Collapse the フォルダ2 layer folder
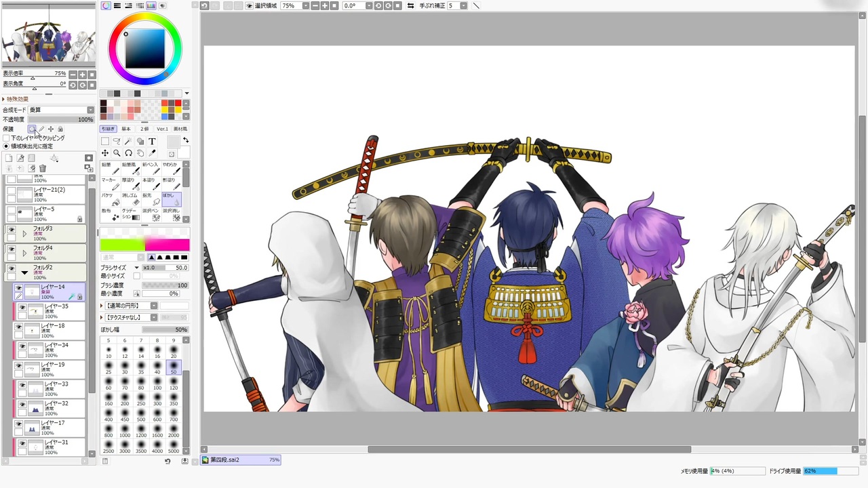The height and width of the screenshot is (488, 868). (x=24, y=272)
